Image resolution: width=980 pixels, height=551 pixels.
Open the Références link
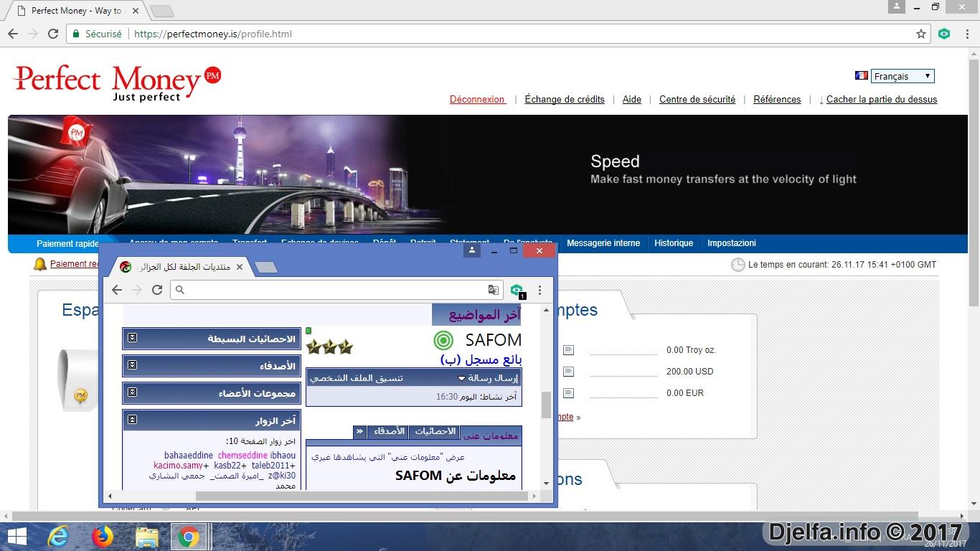(777, 99)
